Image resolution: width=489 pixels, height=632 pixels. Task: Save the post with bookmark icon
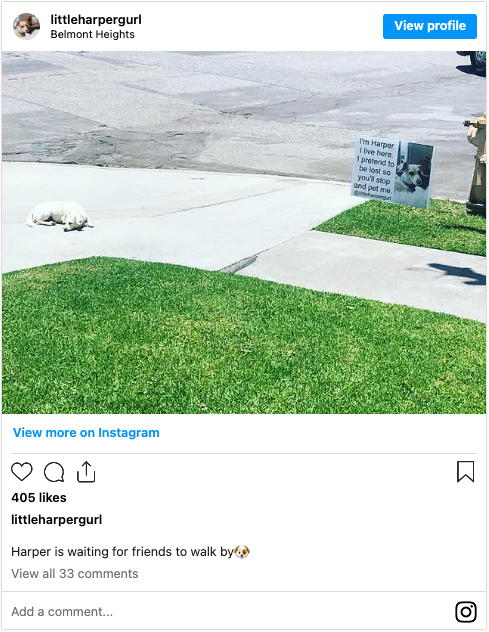coord(465,472)
